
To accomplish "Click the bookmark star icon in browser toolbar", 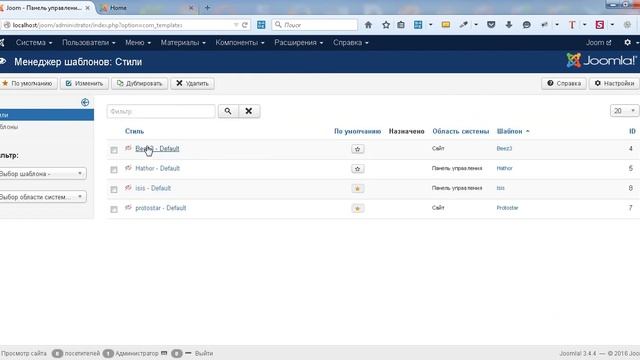I will point(386,25).
